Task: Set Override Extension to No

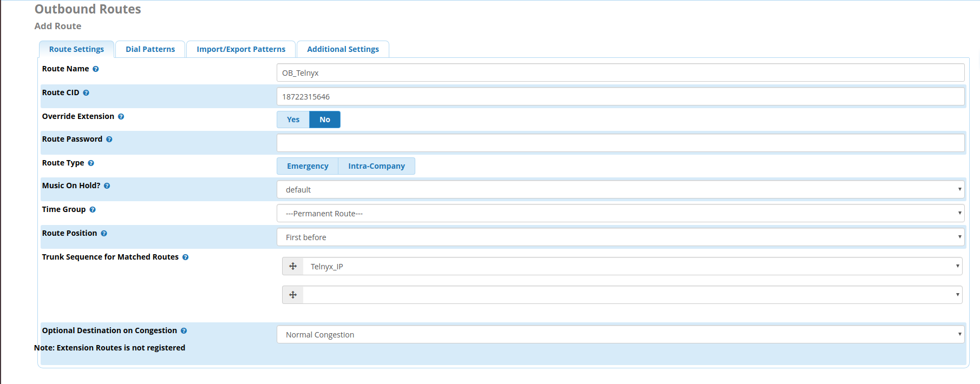Action: click(x=324, y=120)
